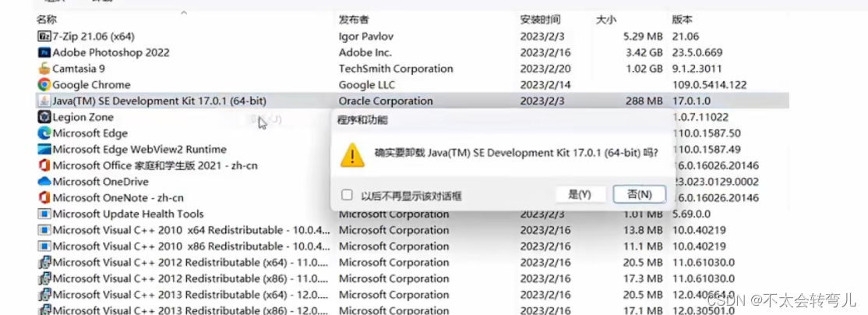Image resolution: width=868 pixels, height=315 pixels.
Task: Click the Microsoft OneNote icon
Action: pos(44,197)
